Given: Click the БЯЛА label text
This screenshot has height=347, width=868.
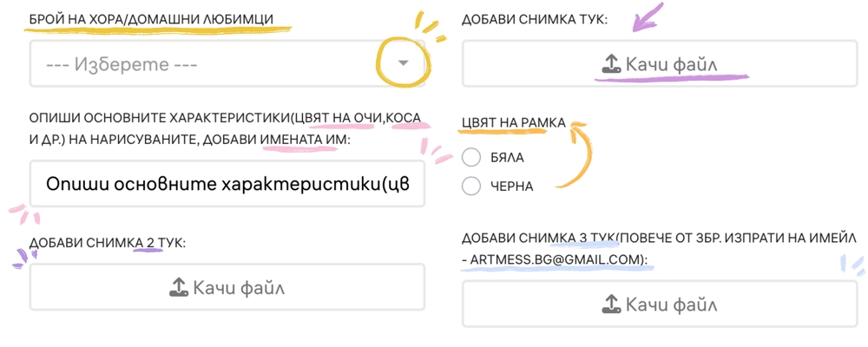Looking at the screenshot, I should point(508,158).
